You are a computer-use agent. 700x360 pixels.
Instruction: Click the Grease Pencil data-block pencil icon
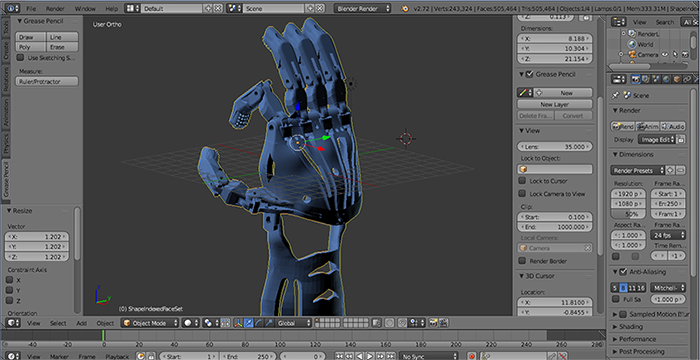click(x=525, y=93)
